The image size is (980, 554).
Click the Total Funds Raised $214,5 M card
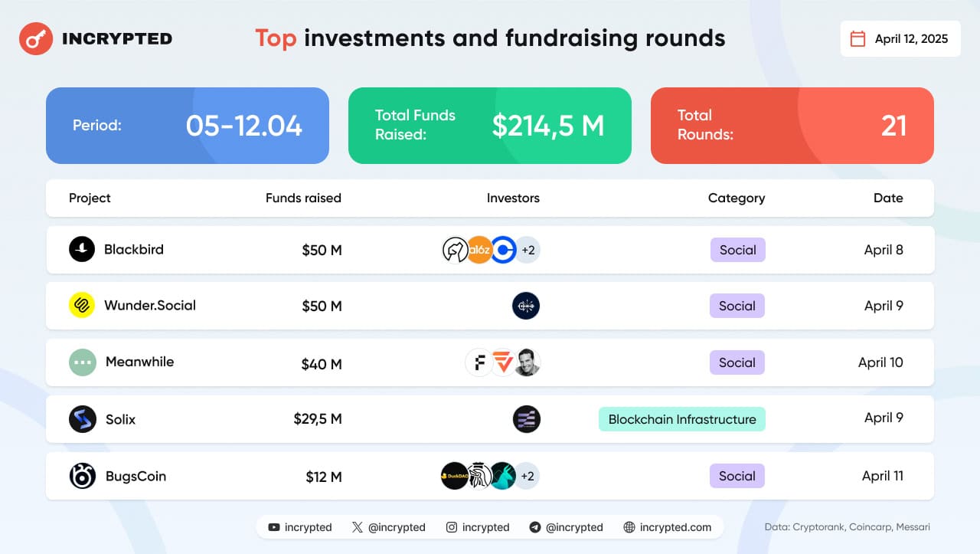click(x=490, y=126)
